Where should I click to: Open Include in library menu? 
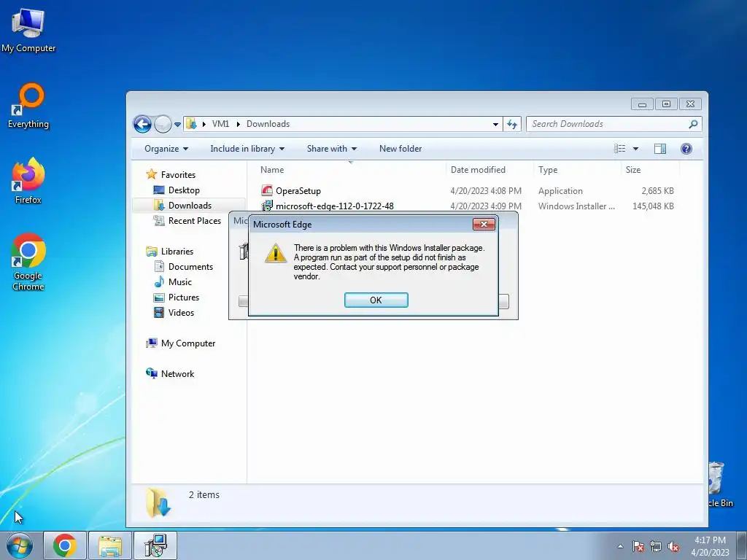click(x=247, y=149)
